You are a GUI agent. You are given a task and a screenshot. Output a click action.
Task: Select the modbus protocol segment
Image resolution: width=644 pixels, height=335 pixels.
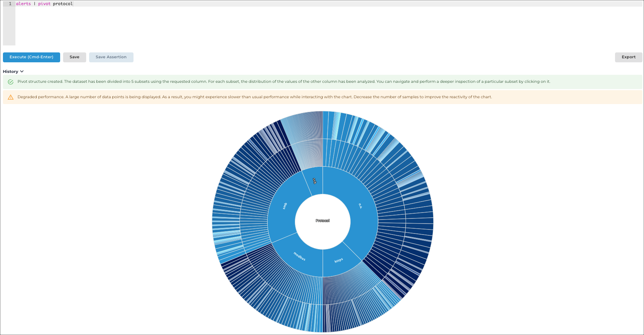(299, 256)
